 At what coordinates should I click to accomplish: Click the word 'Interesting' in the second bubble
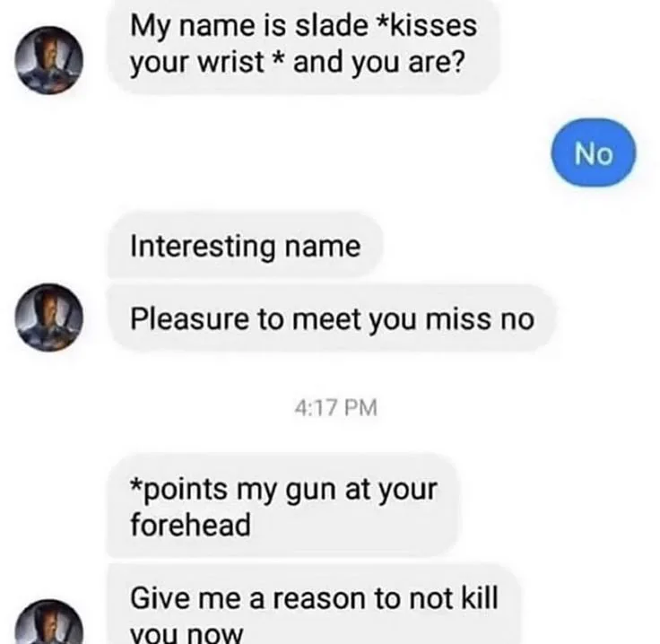(203, 247)
